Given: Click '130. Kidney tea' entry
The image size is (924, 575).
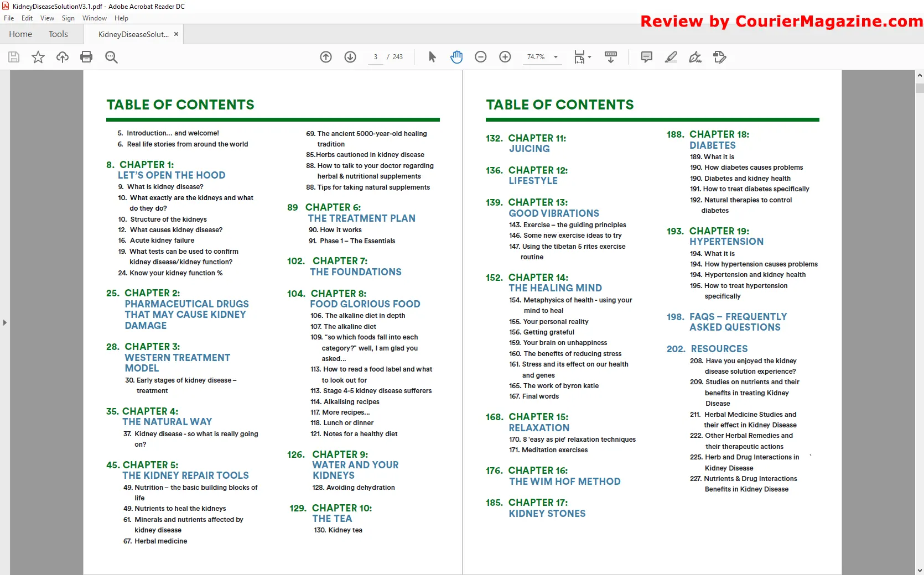Looking at the screenshot, I should click(x=338, y=530).
